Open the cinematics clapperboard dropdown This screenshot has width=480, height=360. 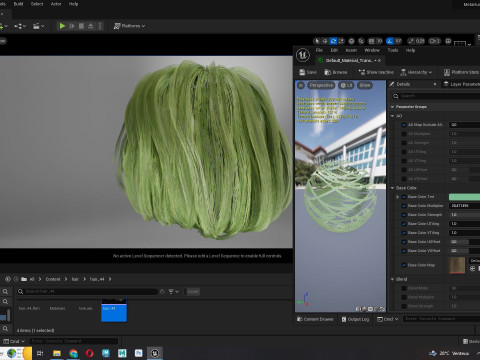(38, 26)
